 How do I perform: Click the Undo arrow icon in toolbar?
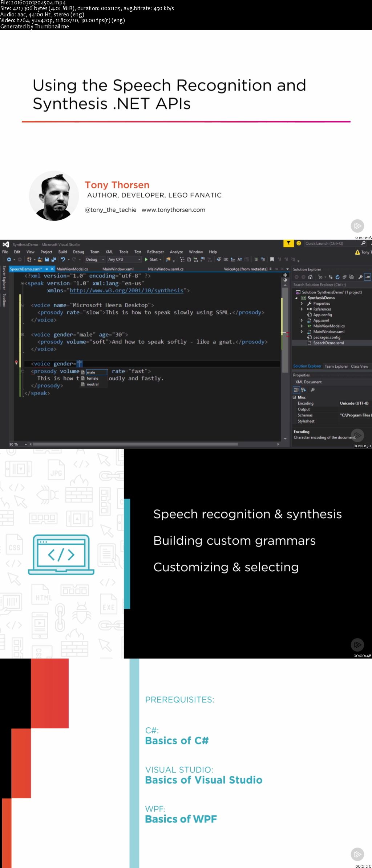63,259
